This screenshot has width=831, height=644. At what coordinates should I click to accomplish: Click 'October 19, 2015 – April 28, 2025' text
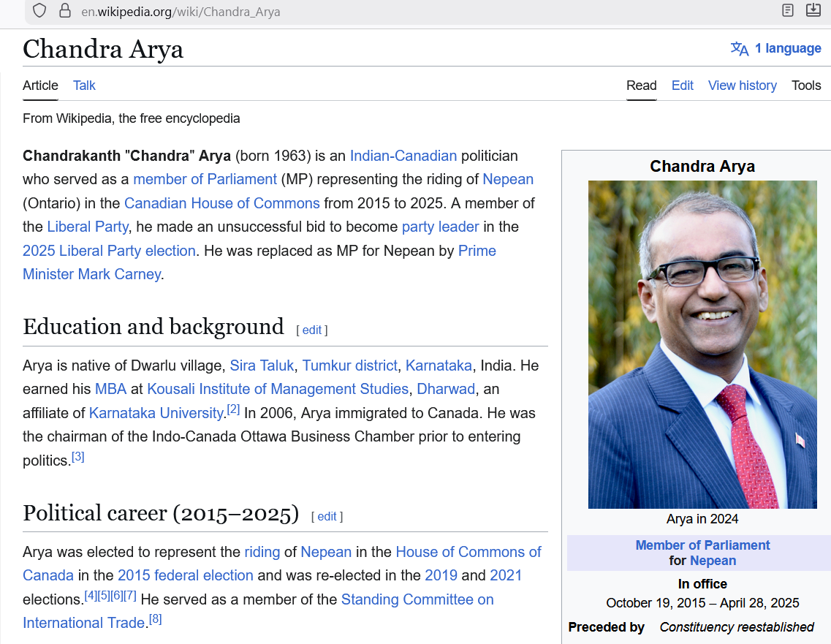pyautogui.click(x=702, y=602)
